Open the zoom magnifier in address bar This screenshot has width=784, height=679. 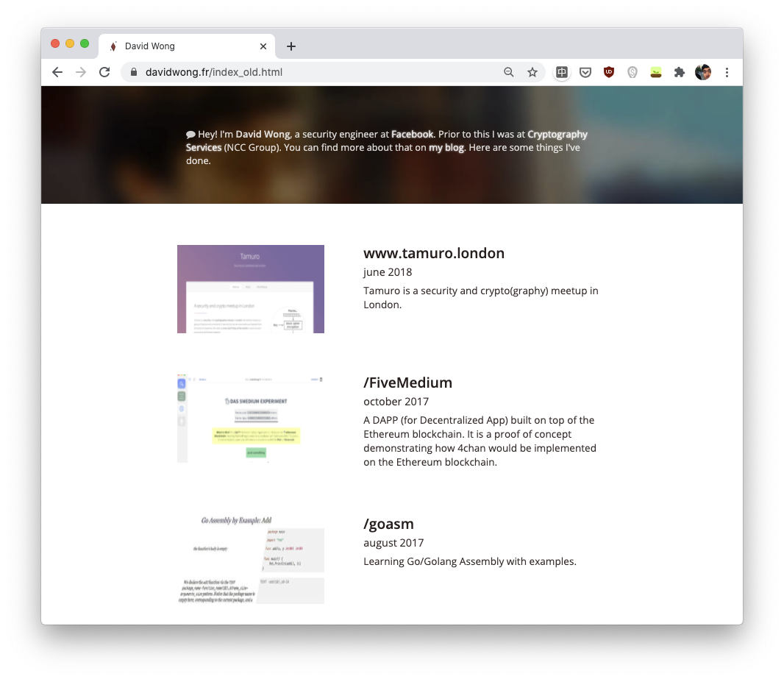click(x=508, y=72)
